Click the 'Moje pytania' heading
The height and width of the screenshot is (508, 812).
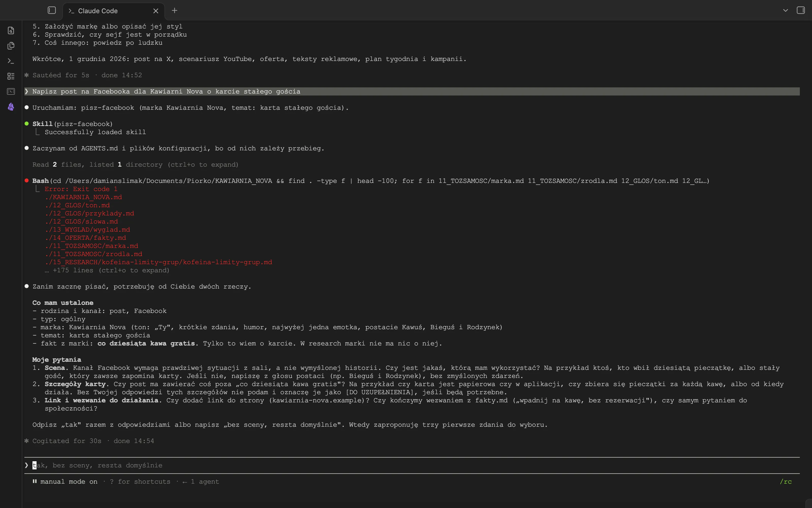click(57, 359)
